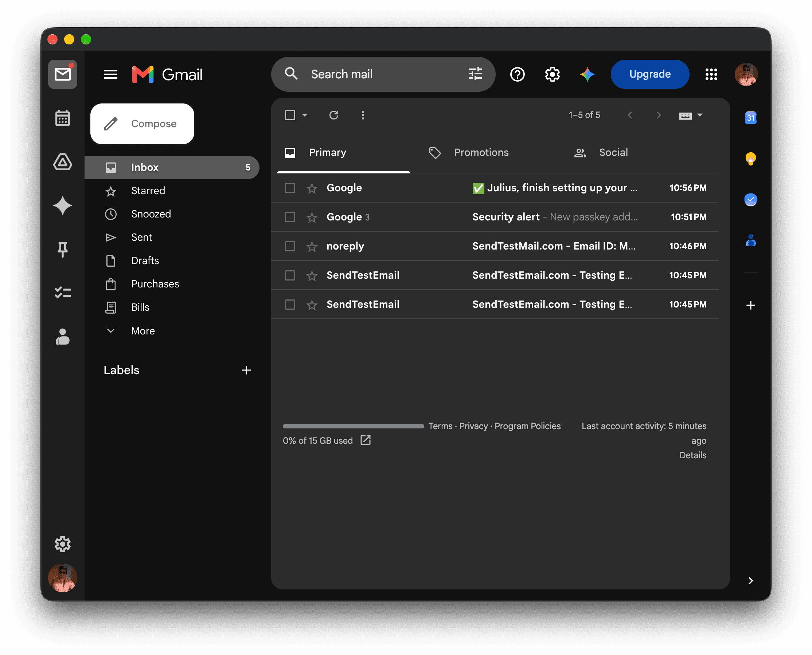Select the noreply email checkbox
Image resolution: width=812 pixels, height=655 pixels.
290,246
